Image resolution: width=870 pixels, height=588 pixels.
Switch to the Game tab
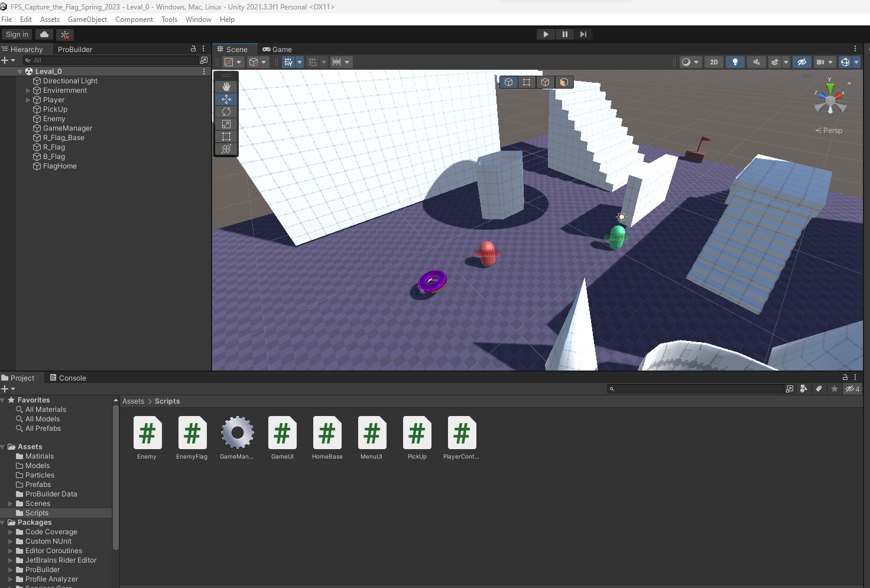coord(277,50)
